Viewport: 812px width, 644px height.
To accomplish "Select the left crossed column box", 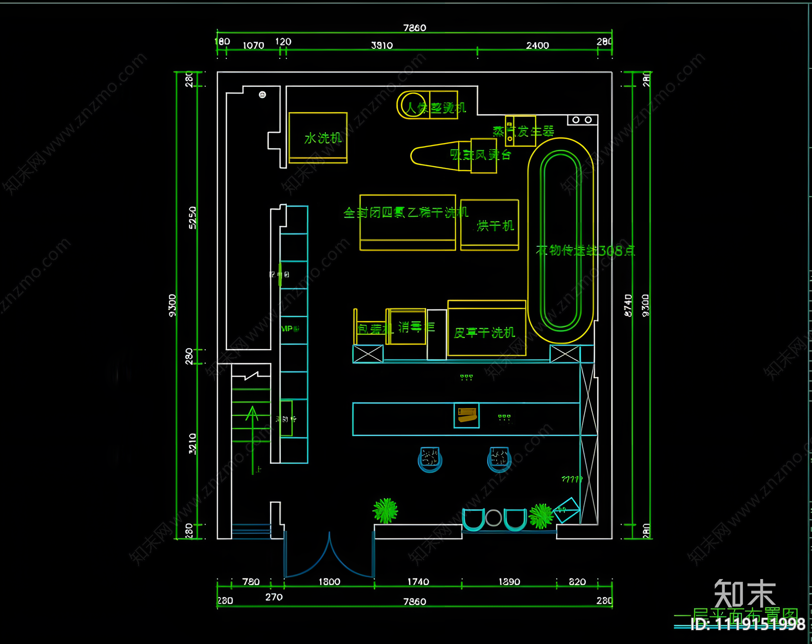I will coord(368,354).
